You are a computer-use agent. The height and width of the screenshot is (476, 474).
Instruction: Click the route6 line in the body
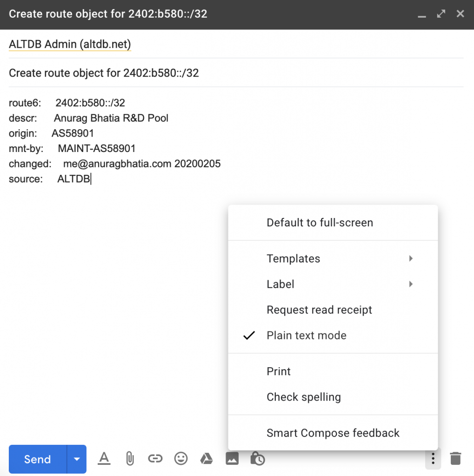point(67,103)
